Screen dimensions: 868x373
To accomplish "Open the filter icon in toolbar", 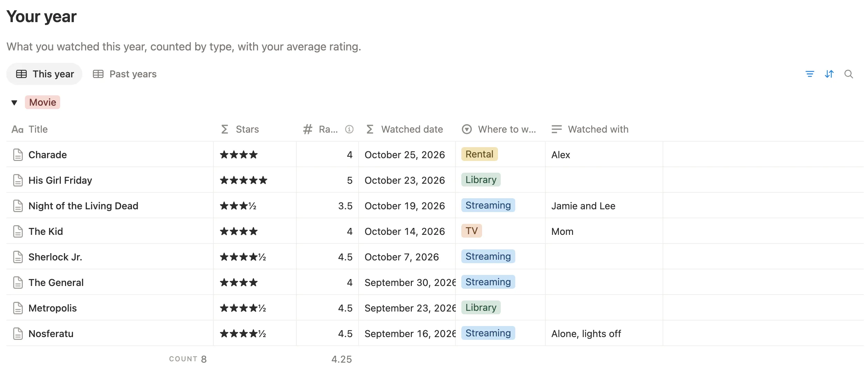I will coord(810,74).
